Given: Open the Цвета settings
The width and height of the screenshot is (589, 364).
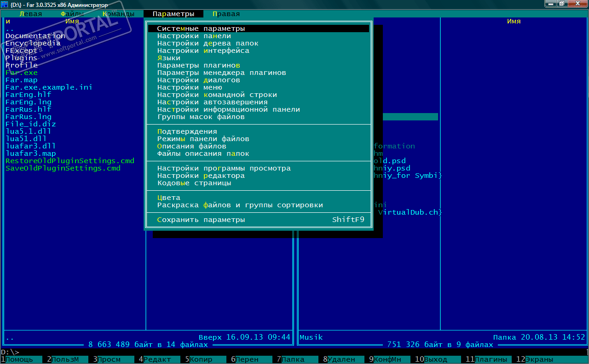Looking at the screenshot, I should pos(259,198).
